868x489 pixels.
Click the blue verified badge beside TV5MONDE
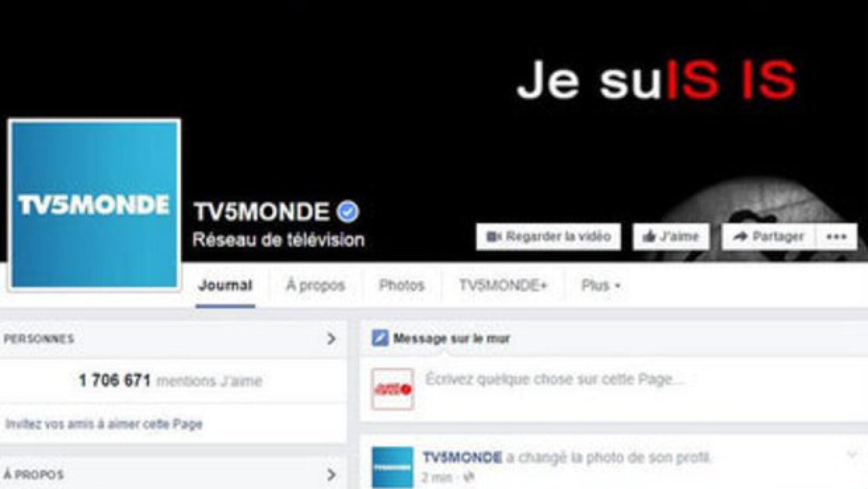coord(348,212)
